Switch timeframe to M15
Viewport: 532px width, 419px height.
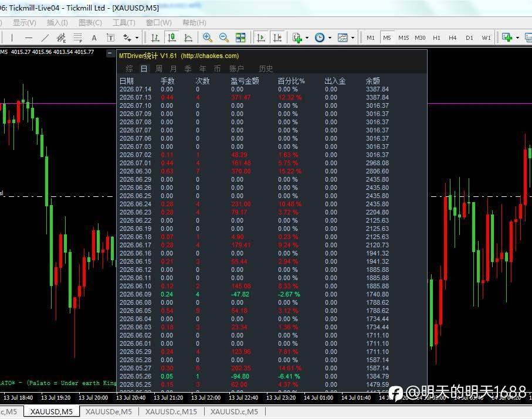[404, 38]
